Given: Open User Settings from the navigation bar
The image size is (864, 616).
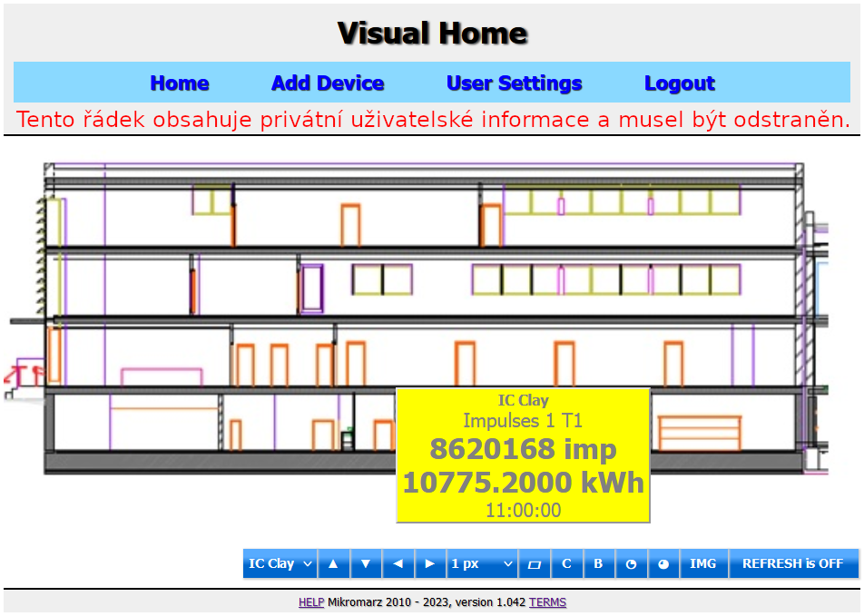Looking at the screenshot, I should click(514, 83).
